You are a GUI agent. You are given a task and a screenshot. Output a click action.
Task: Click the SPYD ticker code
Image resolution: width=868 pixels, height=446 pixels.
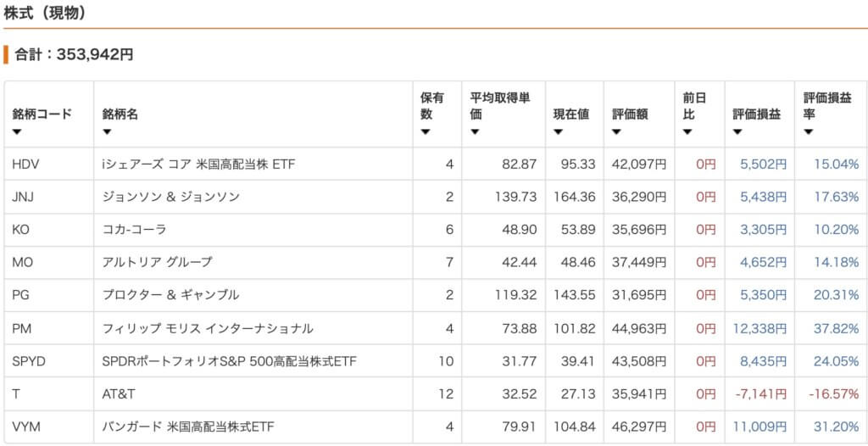[29, 361]
